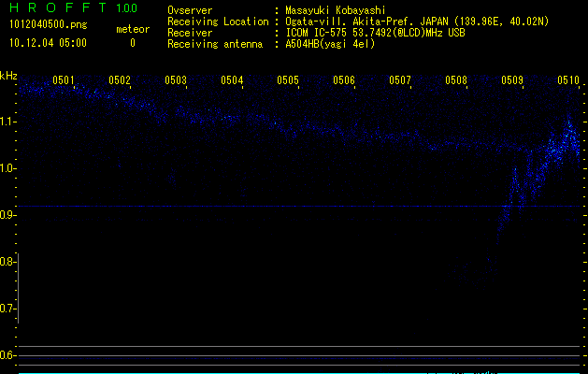Click the date stamp 10.12.04 05:00

[x=48, y=43]
